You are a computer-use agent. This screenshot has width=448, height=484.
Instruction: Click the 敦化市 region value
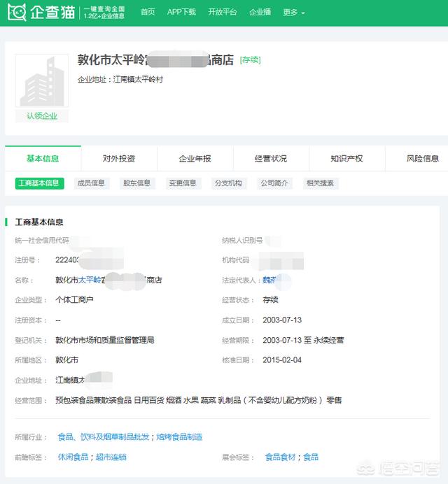click(x=66, y=360)
